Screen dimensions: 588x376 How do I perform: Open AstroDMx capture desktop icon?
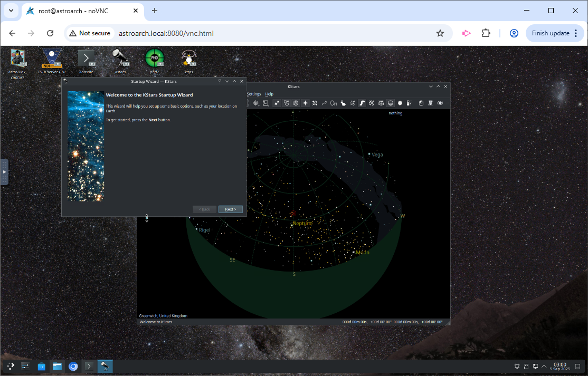click(x=17, y=64)
